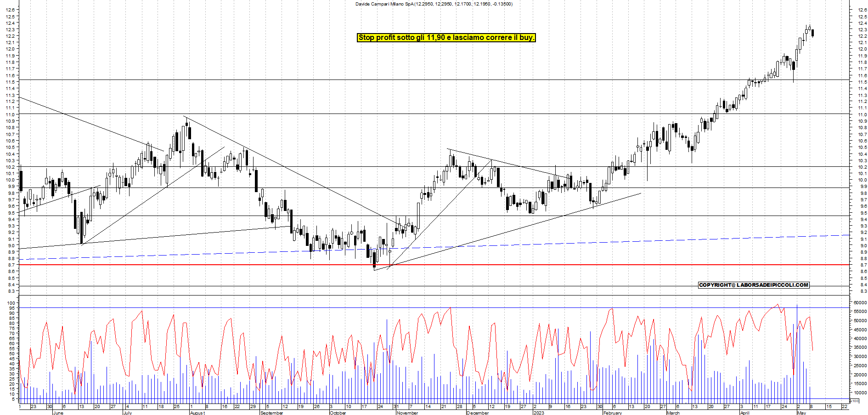Select the 95 oscillator scale label
Screen dimensions: 868x415
tap(12, 308)
